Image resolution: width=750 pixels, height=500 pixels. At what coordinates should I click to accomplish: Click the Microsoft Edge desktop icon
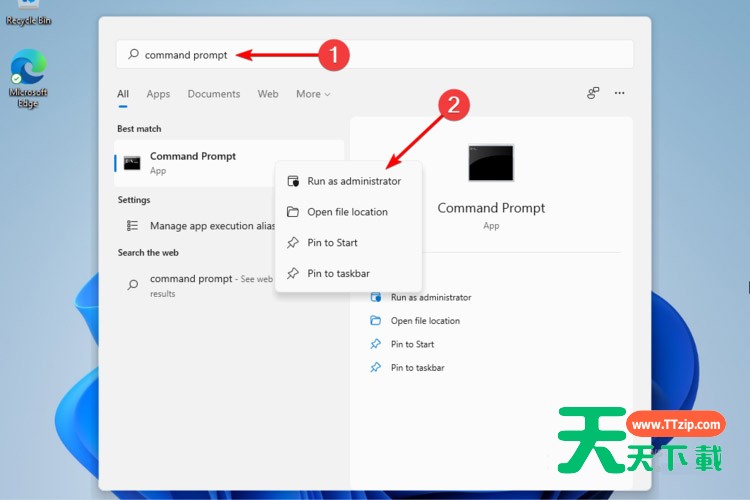[27, 72]
